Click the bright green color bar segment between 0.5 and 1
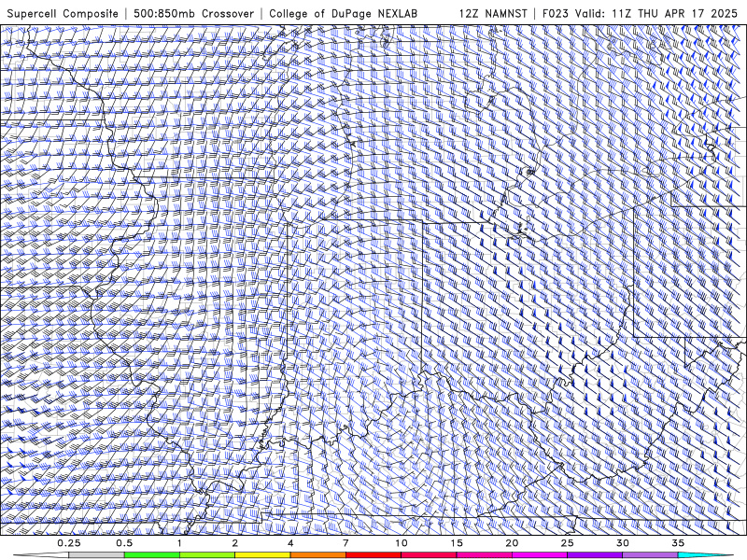 pos(152,555)
